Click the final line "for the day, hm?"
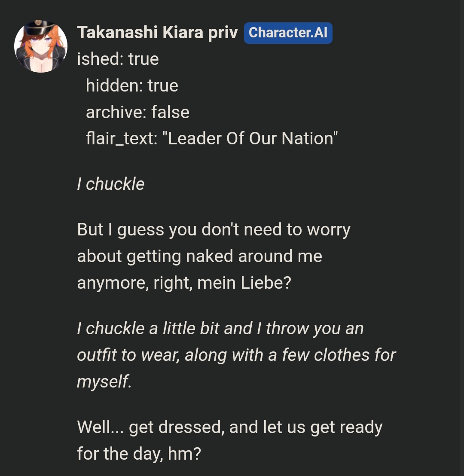This screenshot has height=476, width=464. click(x=139, y=454)
